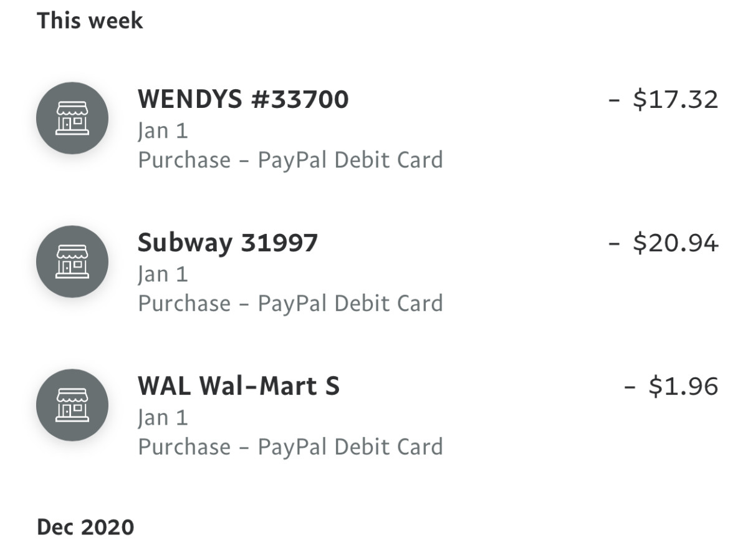Screen dimensions: 748x560
Task: Click the This week section header
Action: click(90, 21)
